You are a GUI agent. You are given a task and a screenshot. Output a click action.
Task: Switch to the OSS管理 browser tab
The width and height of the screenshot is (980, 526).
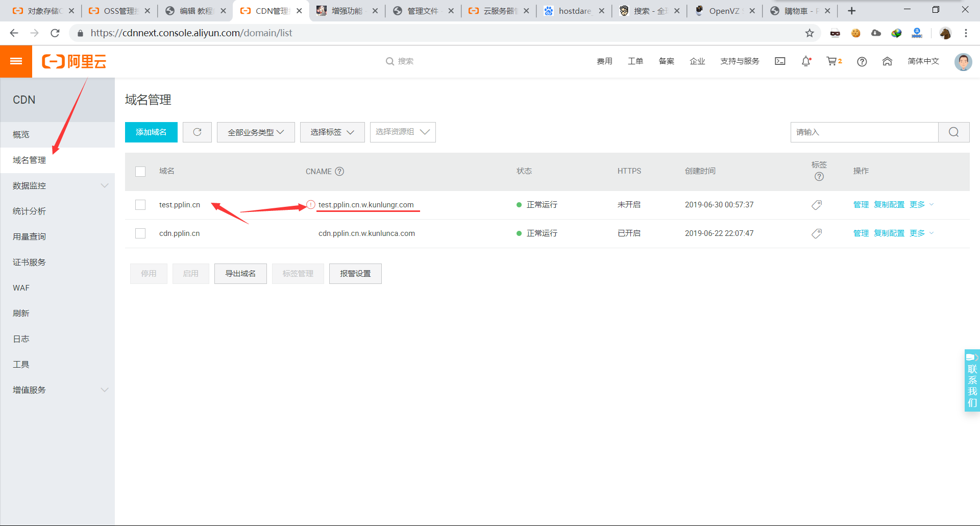[x=116, y=10]
